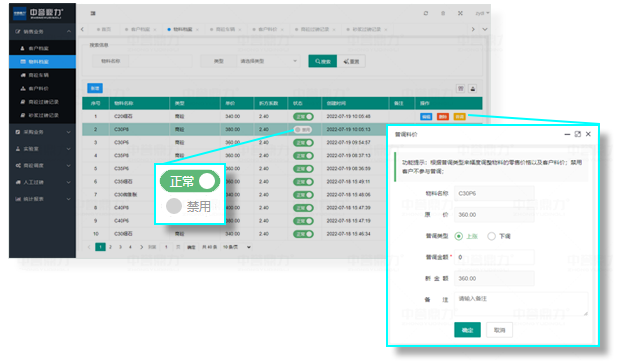The height and width of the screenshot is (364, 637).
Task: Click the blue 新增 button
Action: [95, 88]
